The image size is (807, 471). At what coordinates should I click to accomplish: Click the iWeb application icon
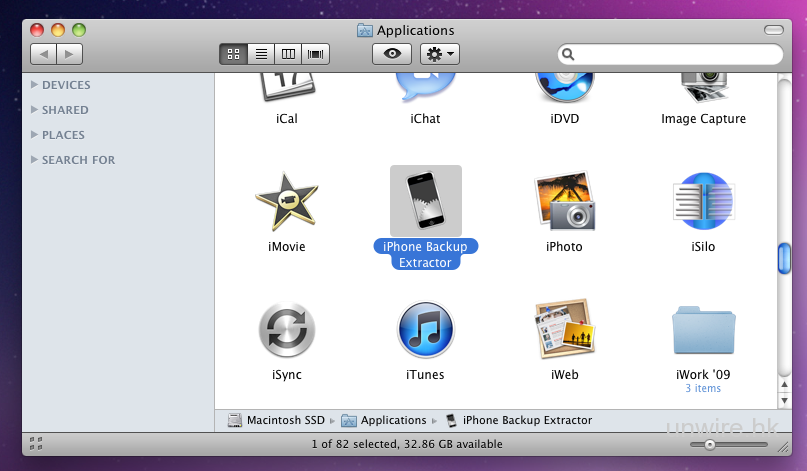[x=565, y=331]
